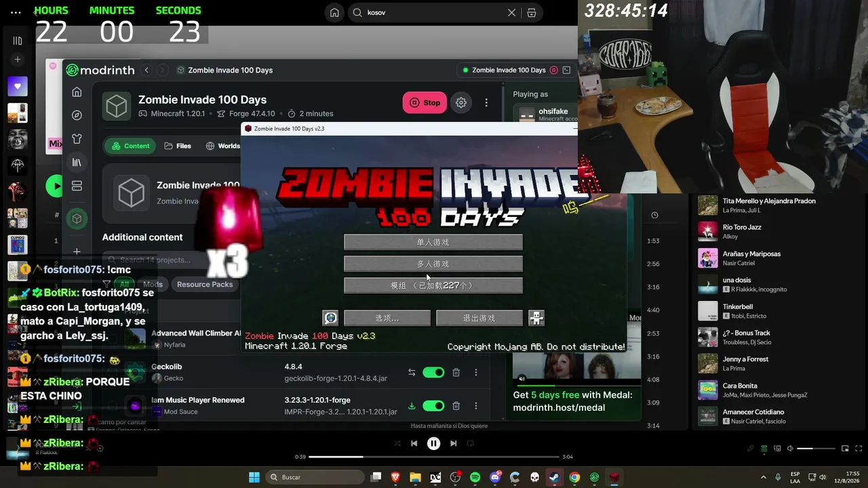
Task: Open Spotify home button
Action: (x=334, y=12)
